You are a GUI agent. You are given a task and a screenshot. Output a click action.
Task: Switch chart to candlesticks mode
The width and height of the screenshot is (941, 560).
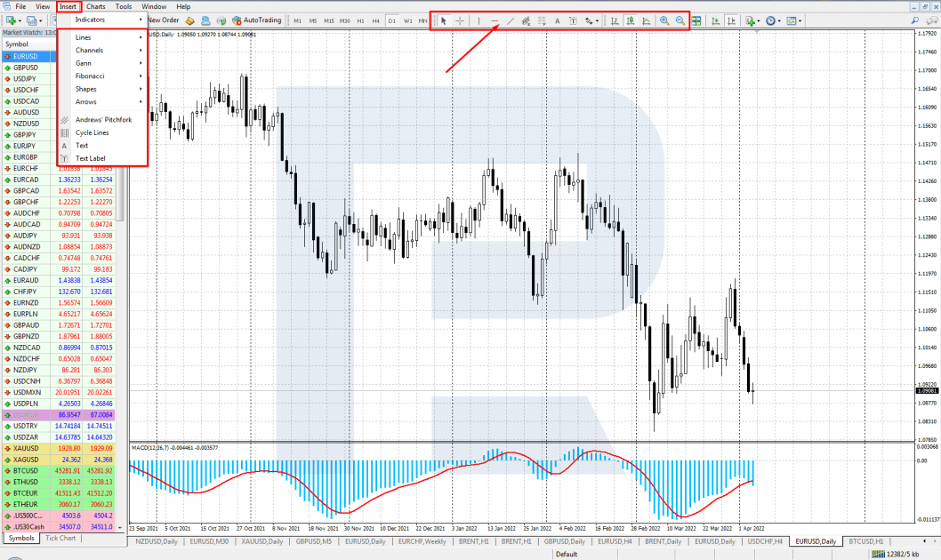tap(631, 21)
